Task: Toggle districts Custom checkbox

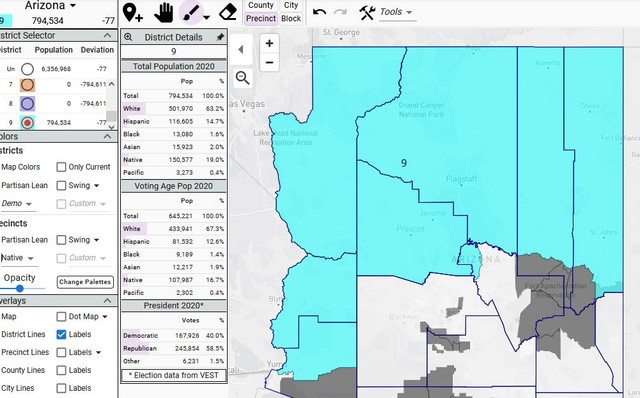Action: (61, 204)
